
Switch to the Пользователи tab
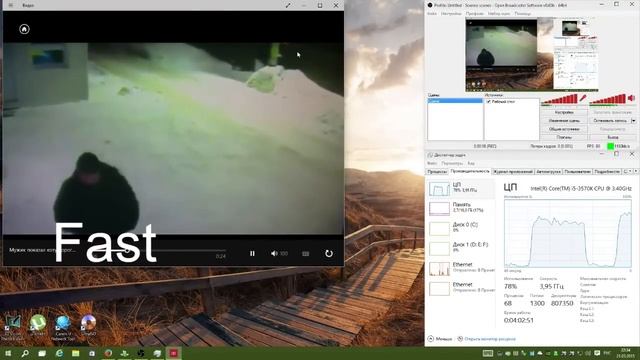(578, 172)
